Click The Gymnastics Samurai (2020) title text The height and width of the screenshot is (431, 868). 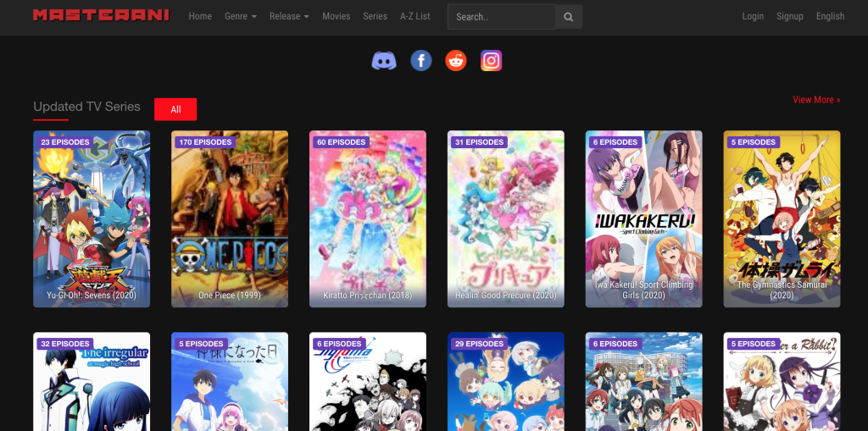coord(782,290)
